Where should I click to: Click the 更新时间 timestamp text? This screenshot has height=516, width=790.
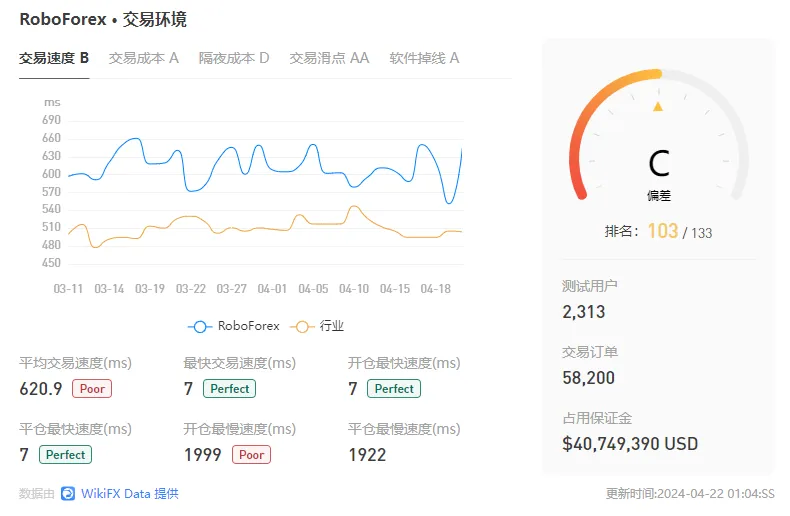[x=690, y=494]
